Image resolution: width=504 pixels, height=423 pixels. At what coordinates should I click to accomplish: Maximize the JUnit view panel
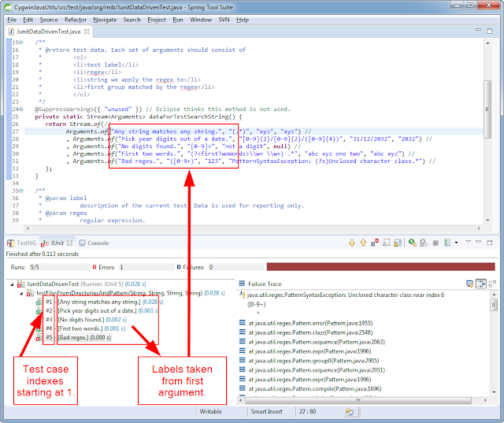490,243
